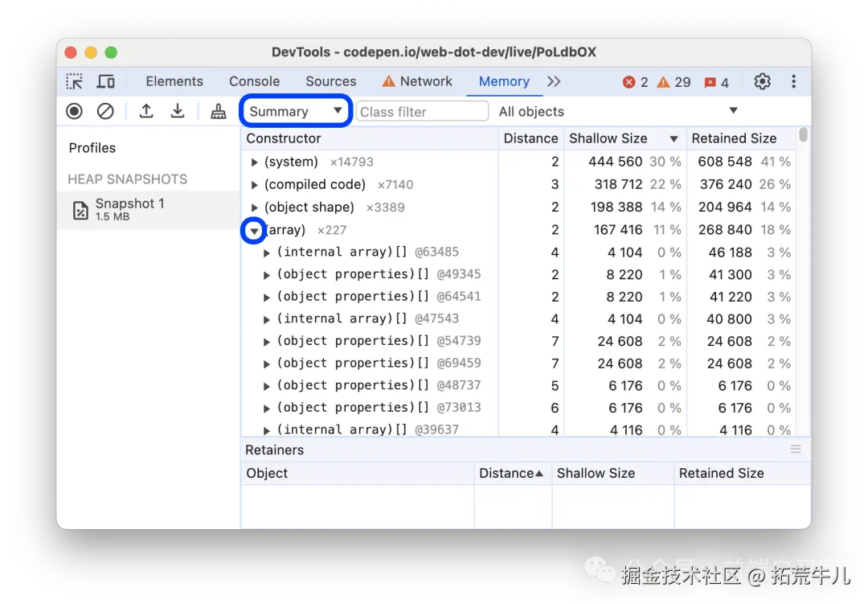Image resolution: width=868 pixels, height=604 pixels.
Task: Click the Snapshot 1 file icon
Action: point(80,210)
